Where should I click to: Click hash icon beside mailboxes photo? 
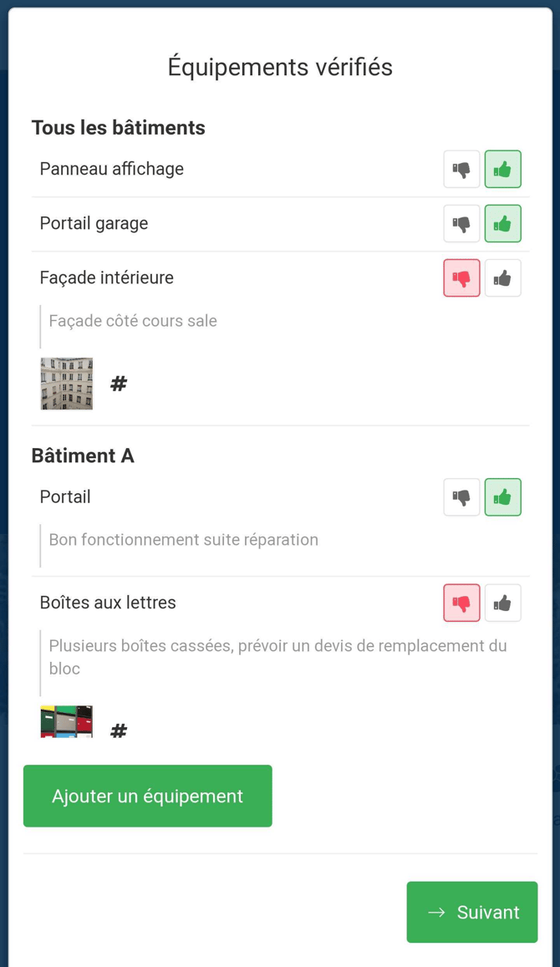(119, 730)
